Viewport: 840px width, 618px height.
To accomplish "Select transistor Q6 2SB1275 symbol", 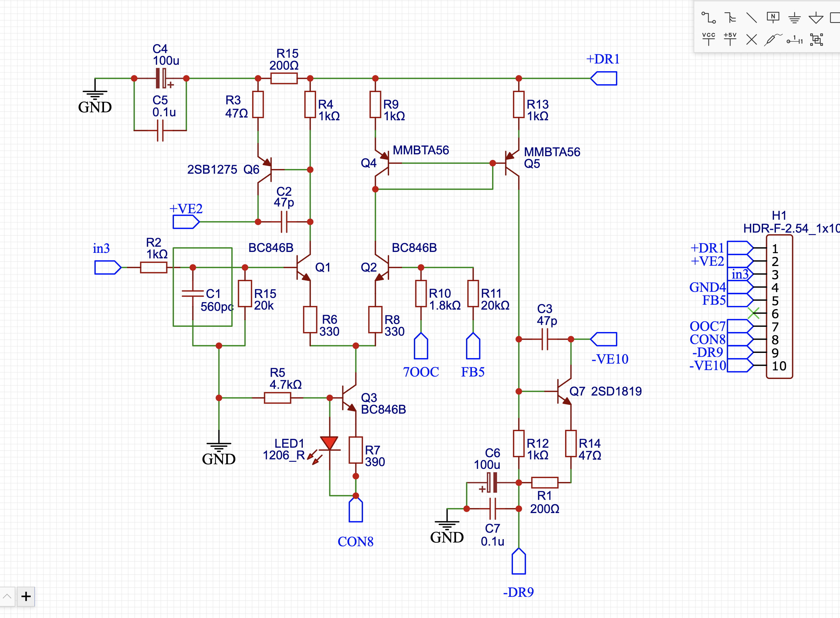I will point(268,170).
